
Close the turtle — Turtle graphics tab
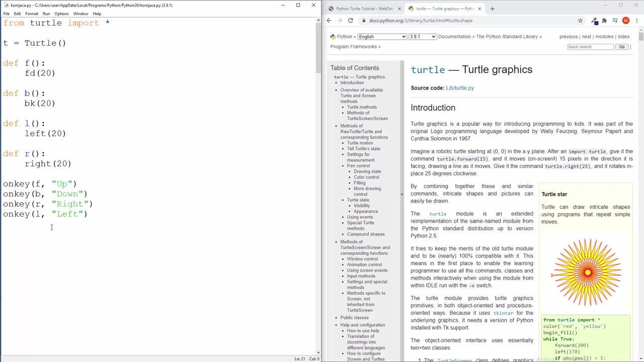(x=479, y=9)
